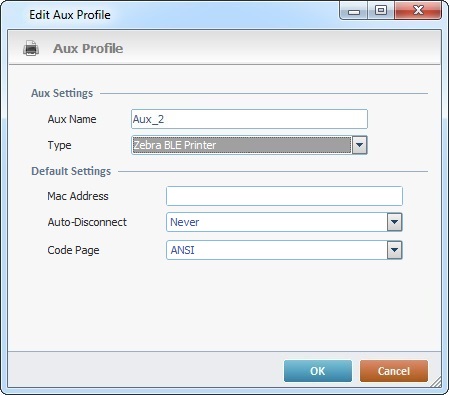This screenshot has width=449, height=395.
Task: Click the Aux Profile header title
Action: (88, 49)
